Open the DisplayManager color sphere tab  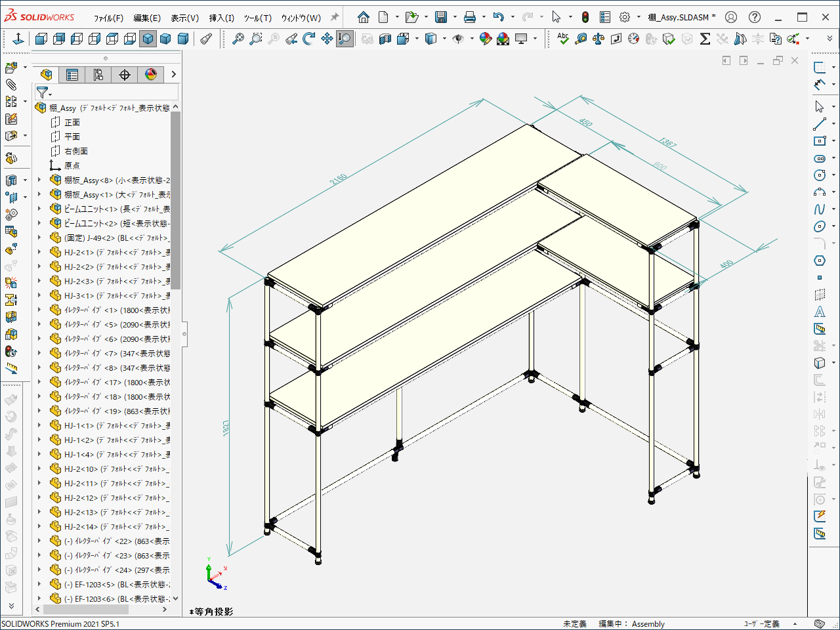click(x=150, y=75)
